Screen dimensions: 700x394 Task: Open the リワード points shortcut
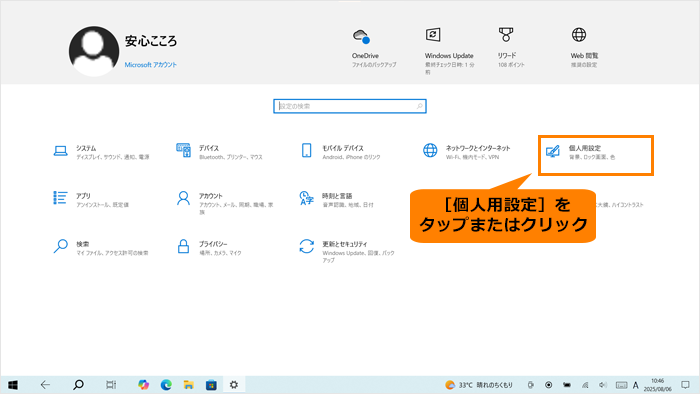(x=511, y=47)
